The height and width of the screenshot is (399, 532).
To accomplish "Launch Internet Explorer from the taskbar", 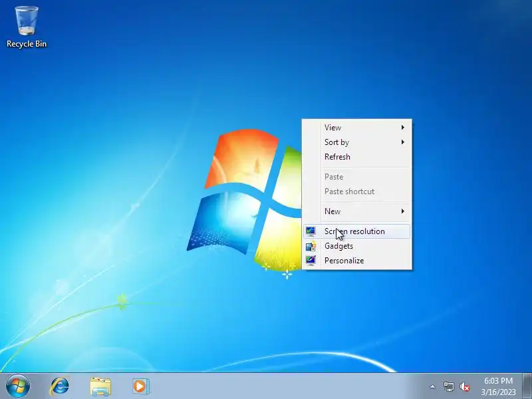I will click(x=60, y=386).
